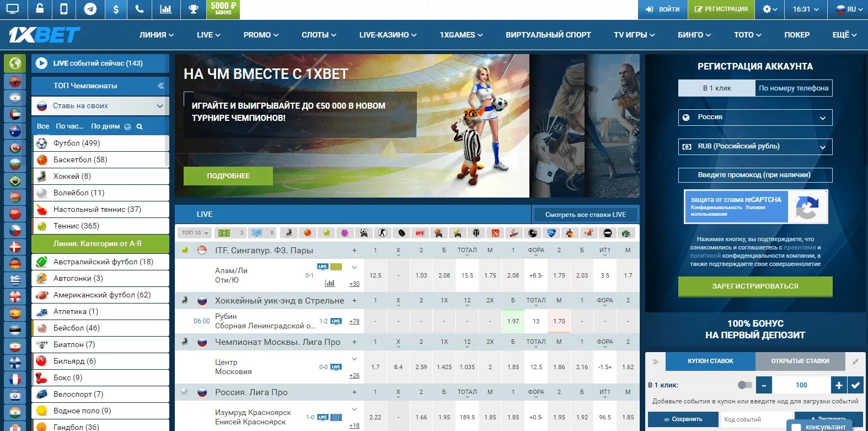This screenshot has height=431, width=868.
Task: Open the settings gear dropdown
Action: coord(770,9)
